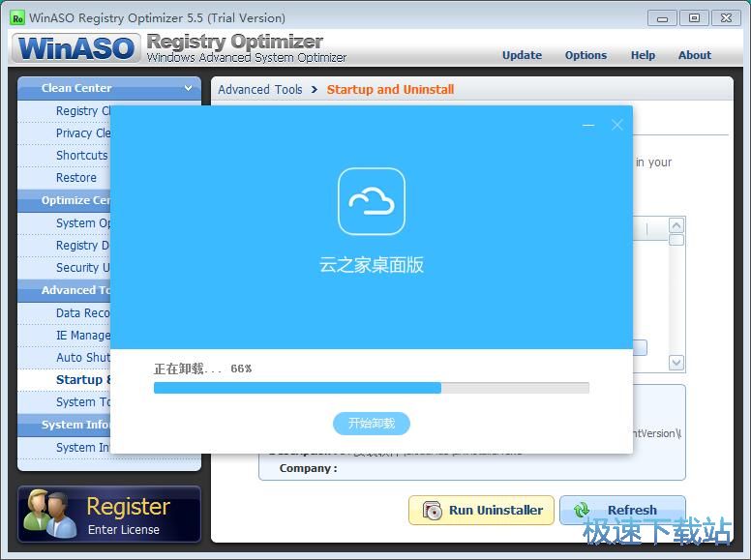Viewport: 751px width, 560px height.
Task: Click the Advanced Tools breadcrumb
Action: point(260,90)
